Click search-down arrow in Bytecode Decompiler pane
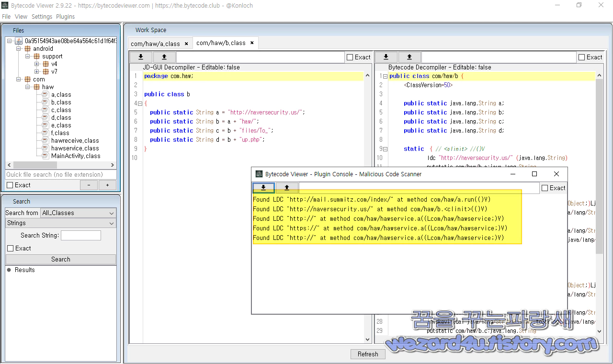This screenshot has width=613, height=364. (386, 57)
